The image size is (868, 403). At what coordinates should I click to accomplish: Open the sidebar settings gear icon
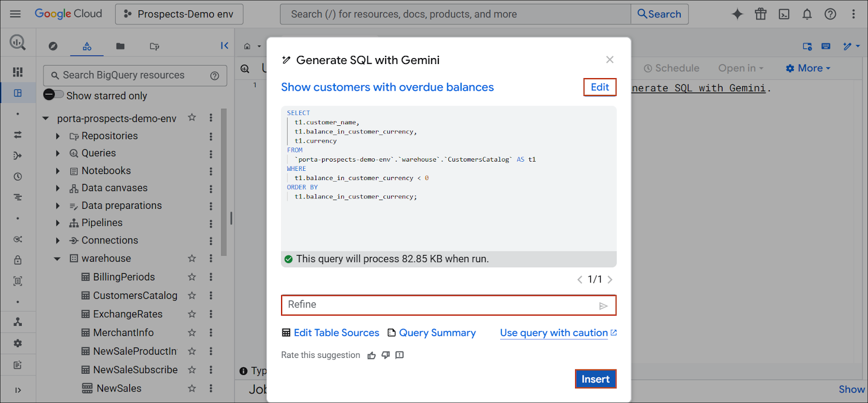(x=17, y=343)
